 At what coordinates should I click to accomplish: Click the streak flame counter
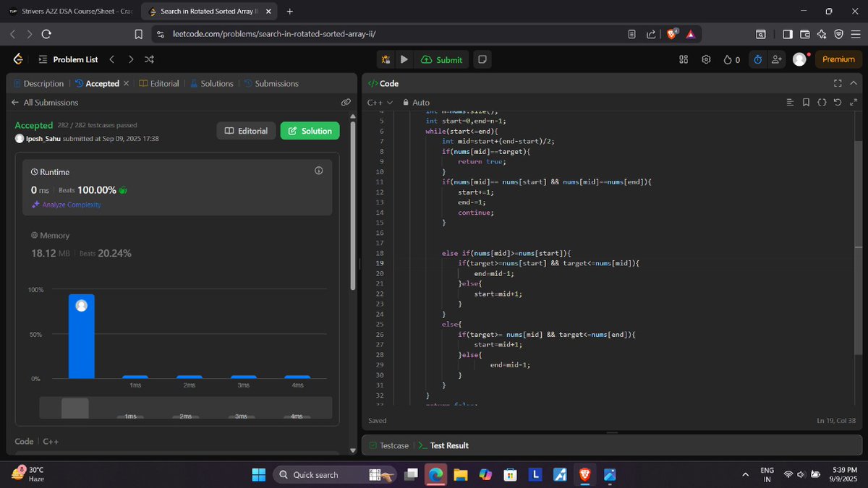point(731,59)
